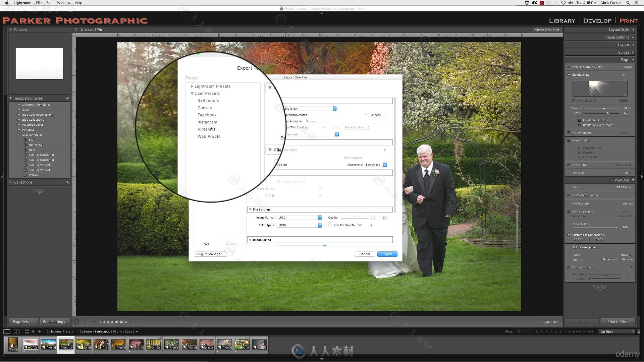This screenshot has width=644, height=362.
Task: Select second window display button 2
Action: pyautogui.click(x=16, y=331)
